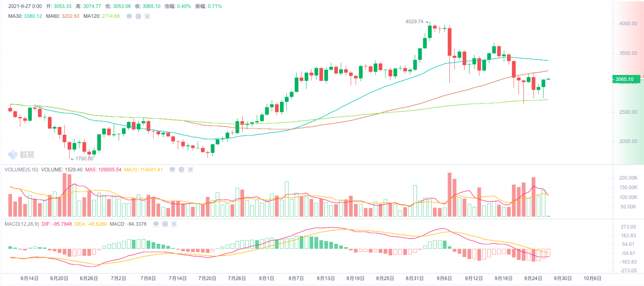Click the 273.05 MACD axis label

628,227
